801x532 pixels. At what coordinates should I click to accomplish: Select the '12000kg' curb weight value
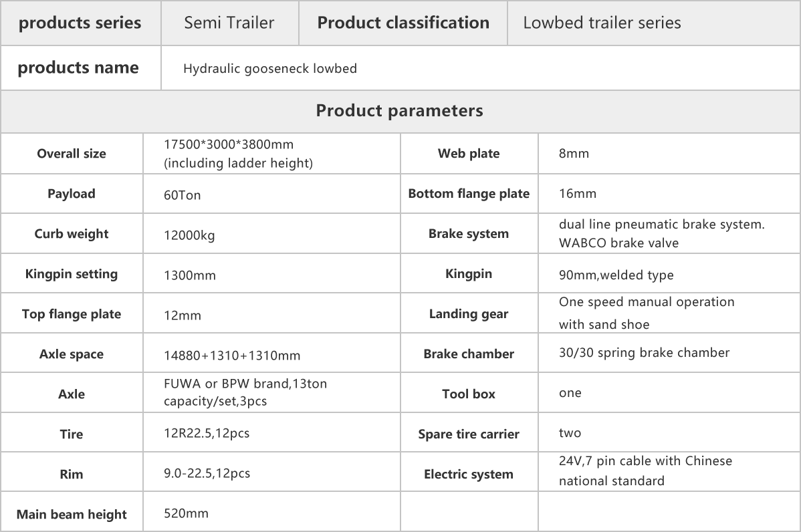(189, 235)
